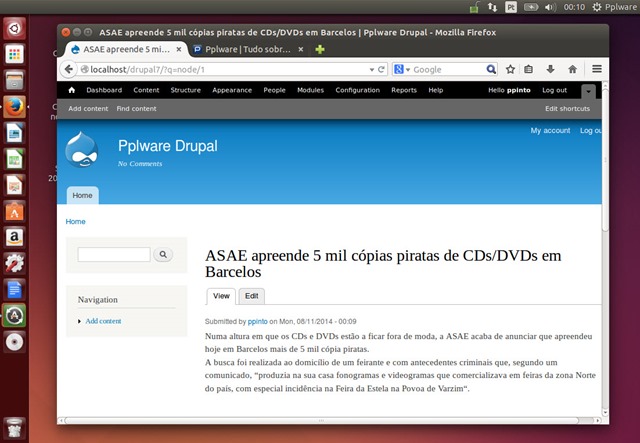640x443 pixels.
Task: Click the Drupal admin home icon
Action: [x=72, y=90]
